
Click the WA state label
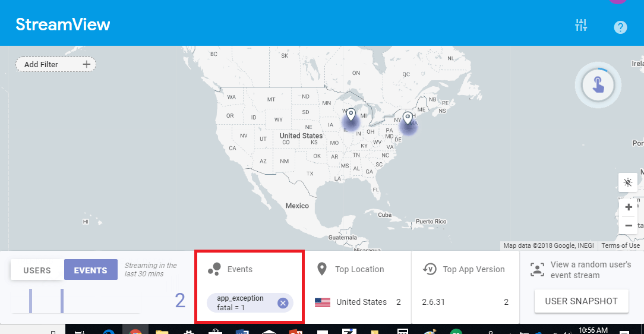coord(232,97)
